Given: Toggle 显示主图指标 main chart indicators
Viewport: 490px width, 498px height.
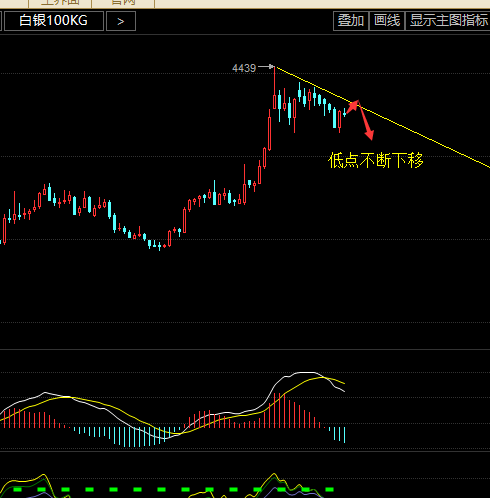Looking at the screenshot, I should [448, 21].
